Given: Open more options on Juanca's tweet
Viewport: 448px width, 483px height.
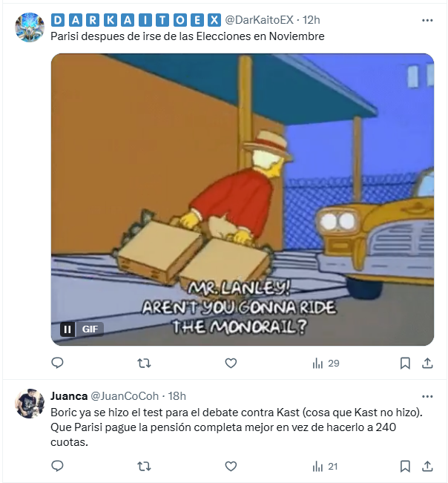Looking at the screenshot, I should [x=427, y=396].
